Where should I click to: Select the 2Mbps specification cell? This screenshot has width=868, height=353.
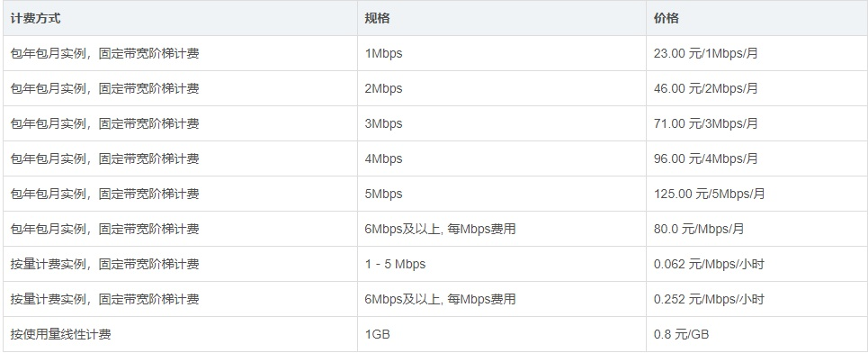click(502, 88)
